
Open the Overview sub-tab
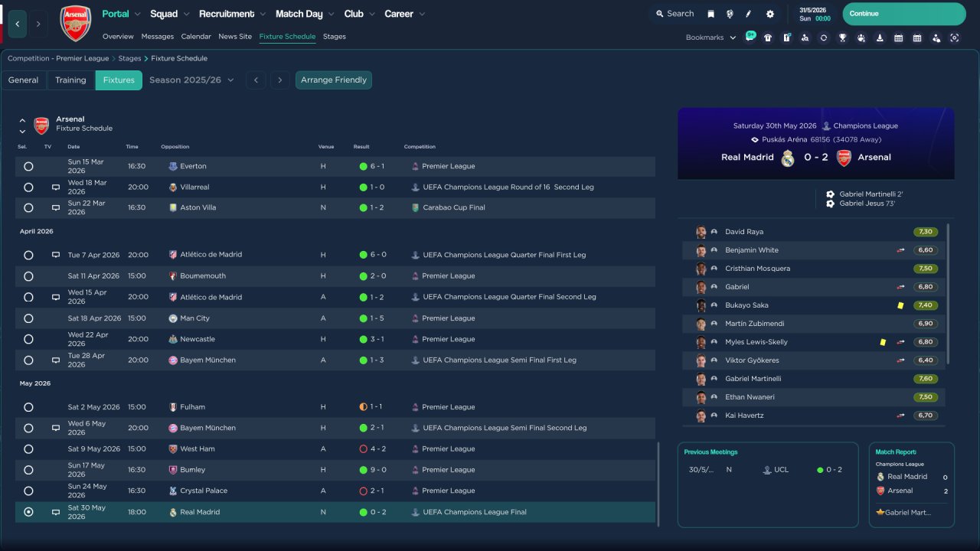[118, 37]
